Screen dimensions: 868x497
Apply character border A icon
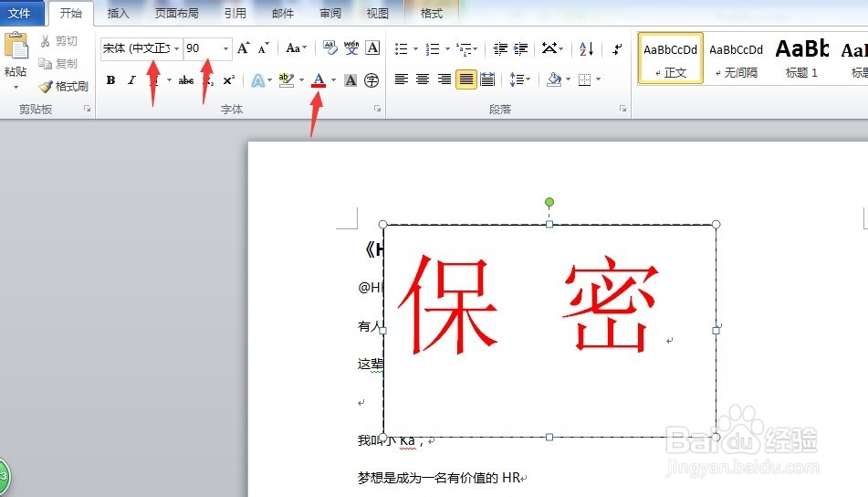click(x=373, y=48)
